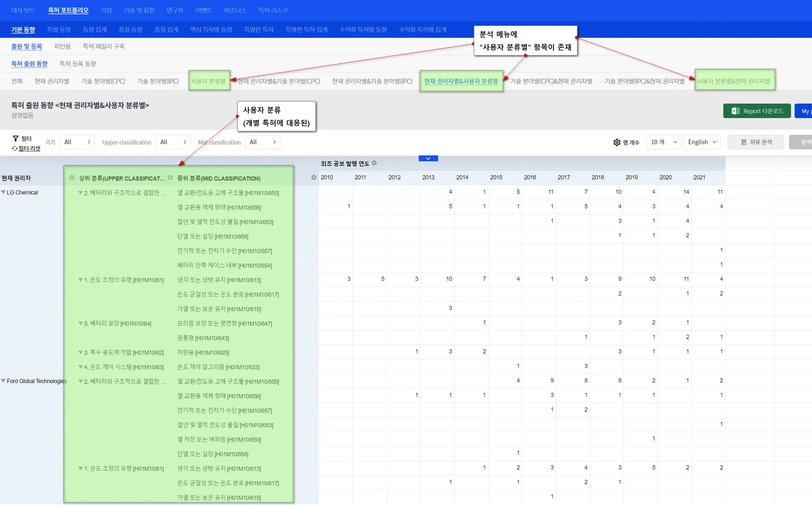Collapse the LG Chemical row group
This screenshot has width=812, height=506.
tap(4, 192)
